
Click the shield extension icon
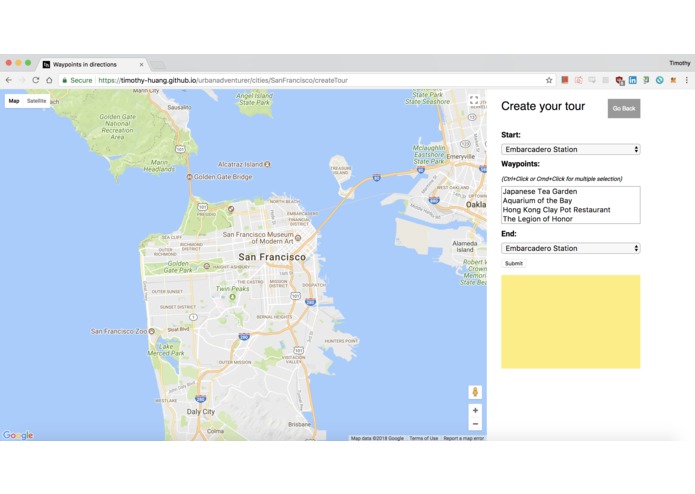[619, 80]
